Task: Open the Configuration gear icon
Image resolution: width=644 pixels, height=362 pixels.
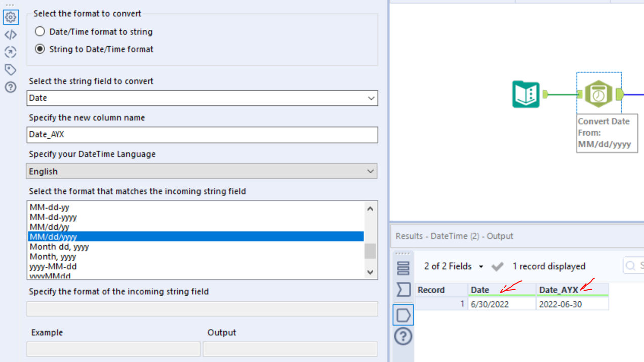Action: (11, 17)
